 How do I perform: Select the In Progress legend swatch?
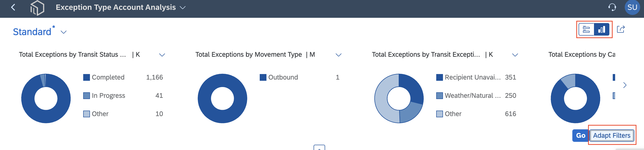pyautogui.click(x=87, y=96)
